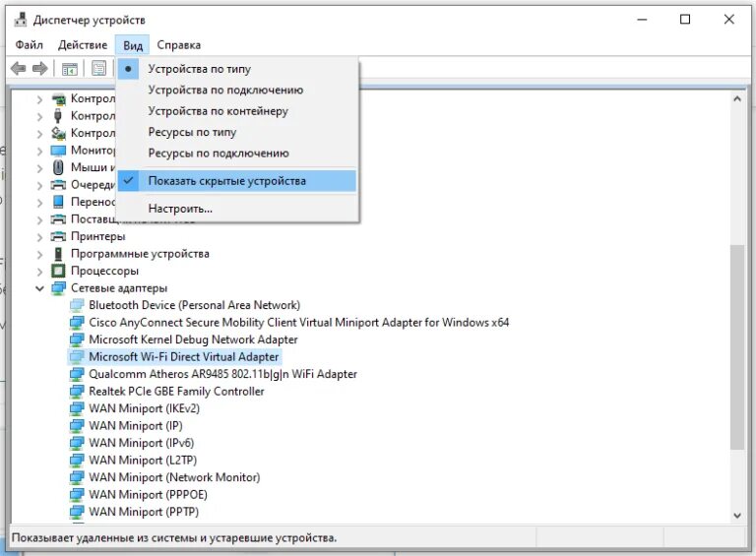Expand the Очереди печати tree node

pyautogui.click(x=39, y=185)
